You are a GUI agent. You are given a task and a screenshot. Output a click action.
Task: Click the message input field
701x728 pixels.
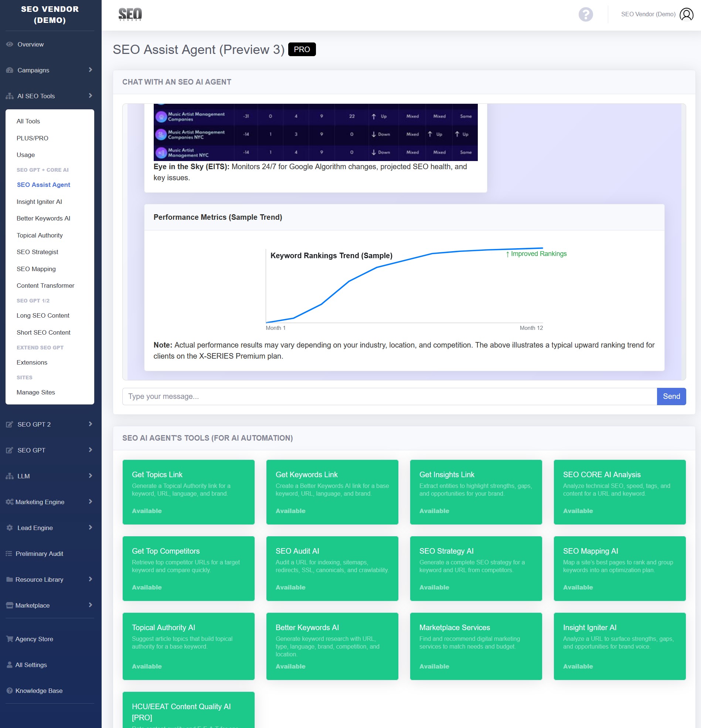[x=389, y=396]
